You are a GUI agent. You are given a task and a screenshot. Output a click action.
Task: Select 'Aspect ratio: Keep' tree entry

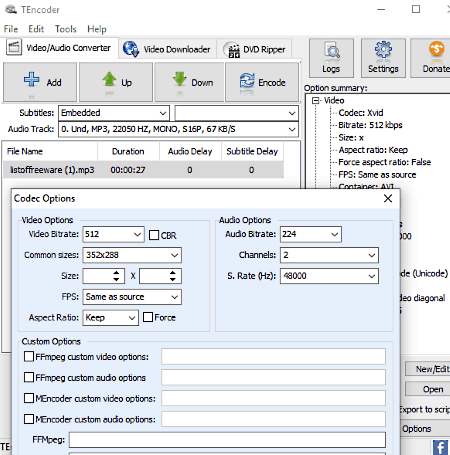pos(373,150)
